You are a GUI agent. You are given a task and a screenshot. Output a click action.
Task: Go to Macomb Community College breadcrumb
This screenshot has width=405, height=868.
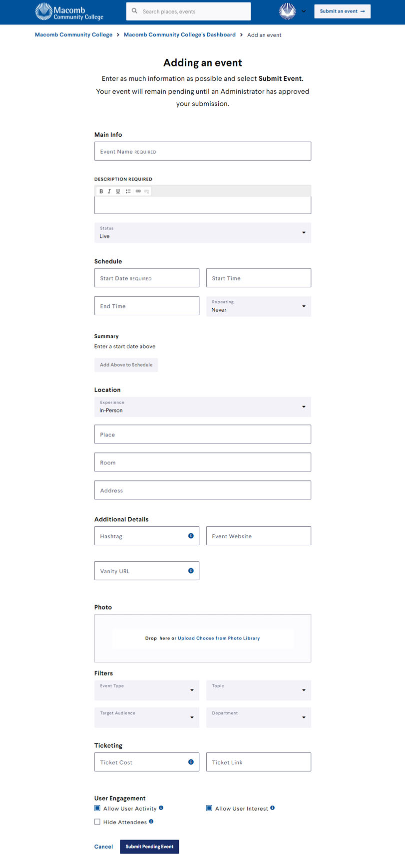pos(73,35)
